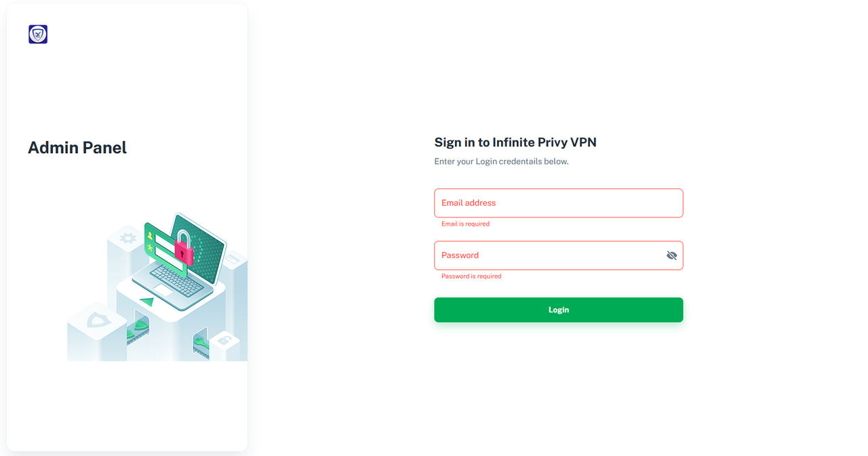Click the yellow user icon on the green card
Screen dimensions: 868x456
pyautogui.click(x=150, y=236)
